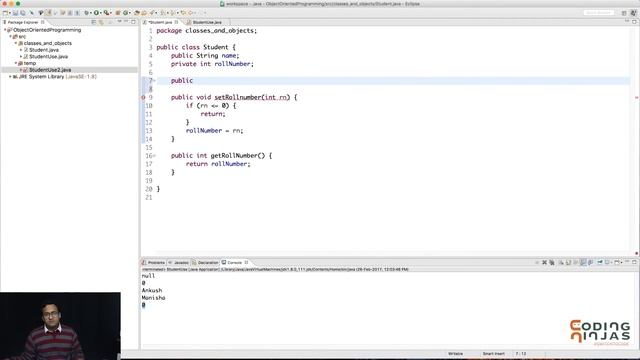The width and height of the screenshot is (640, 360).
Task: Click the Save toolbar icon
Action: 16,13
